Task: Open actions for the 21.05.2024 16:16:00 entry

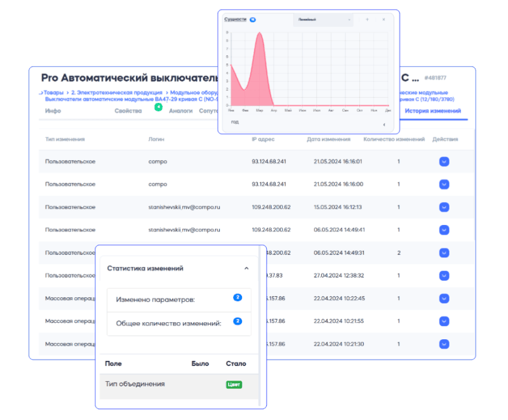Action: [444, 184]
